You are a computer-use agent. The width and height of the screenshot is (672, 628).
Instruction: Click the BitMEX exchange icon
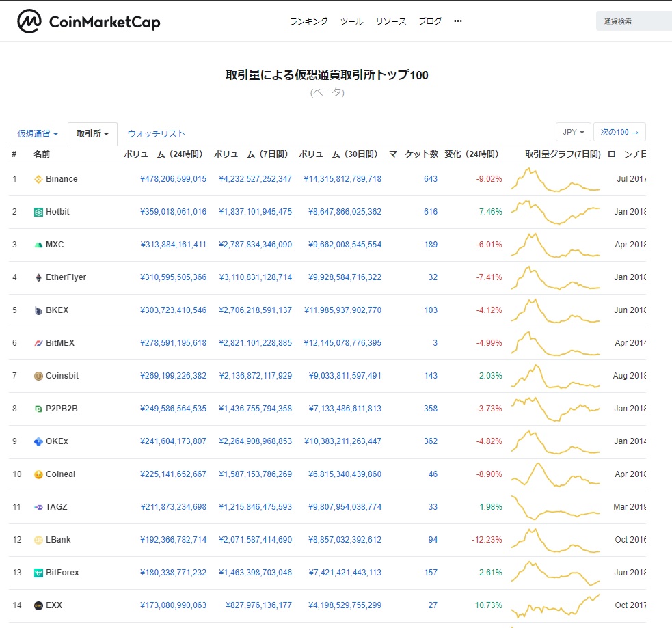coord(38,343)
